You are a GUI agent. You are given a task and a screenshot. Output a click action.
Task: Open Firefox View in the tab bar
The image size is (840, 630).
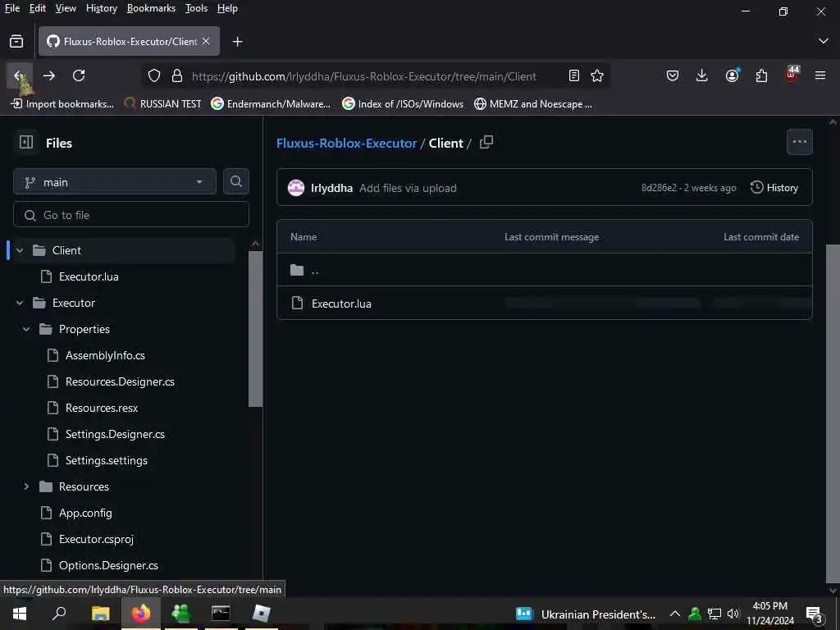16,41
